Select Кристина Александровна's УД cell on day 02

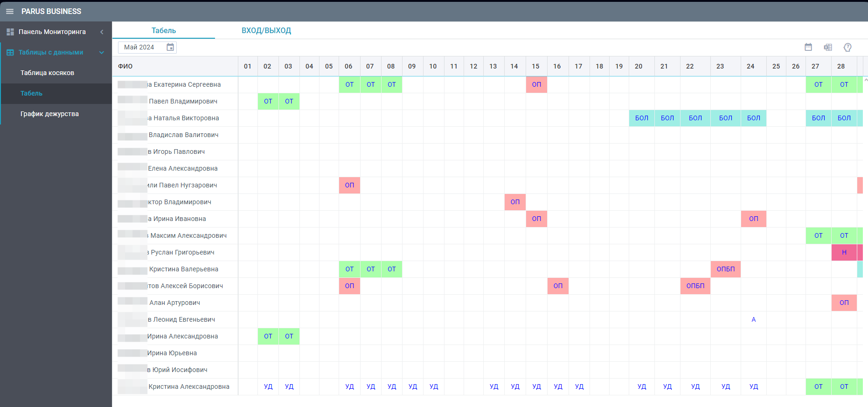268,386
